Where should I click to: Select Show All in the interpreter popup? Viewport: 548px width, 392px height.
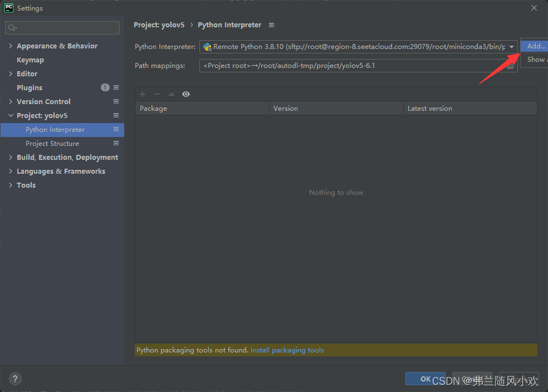click(535, 60)
